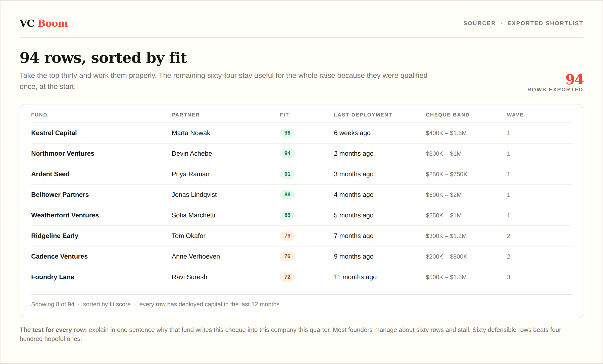The image size is (603, 364).
Task: Click the 'sorted by fit score' footer note
Action: click(107, 304)
